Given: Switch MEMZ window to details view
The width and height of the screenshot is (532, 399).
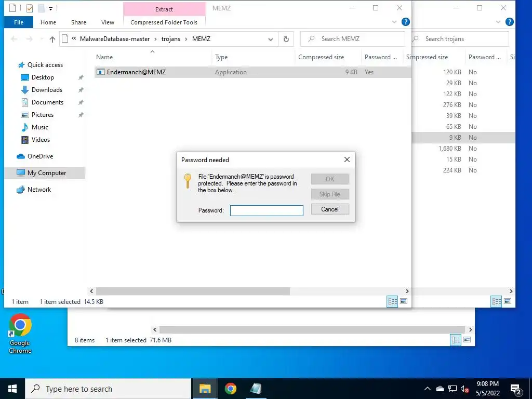Looking at the screenshot, I should tap(393, 301).
